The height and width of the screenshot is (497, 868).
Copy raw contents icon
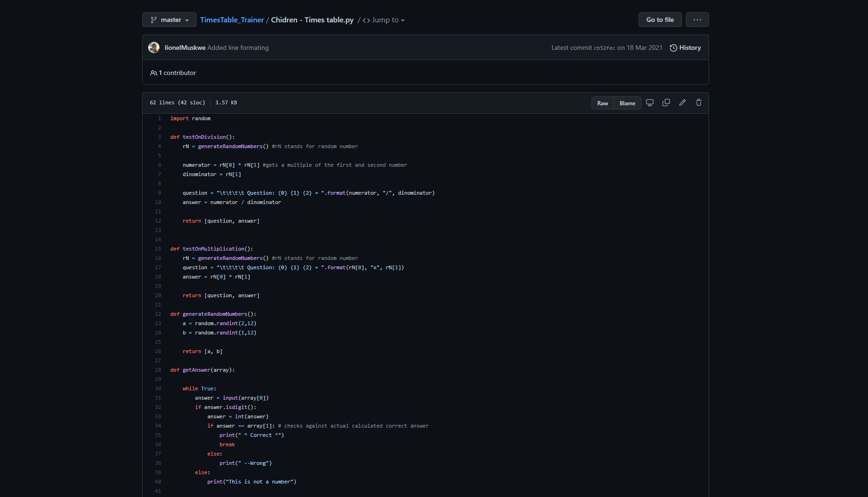666,102
